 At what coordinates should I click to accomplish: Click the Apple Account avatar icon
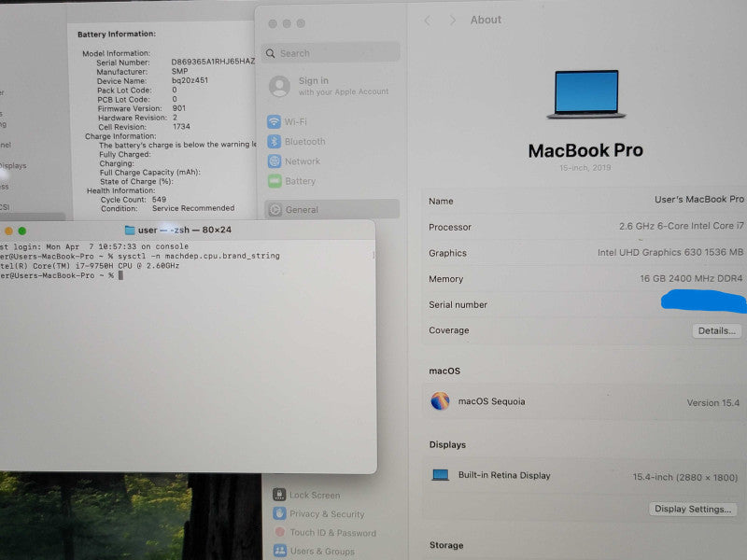click(x=279, y=86)
